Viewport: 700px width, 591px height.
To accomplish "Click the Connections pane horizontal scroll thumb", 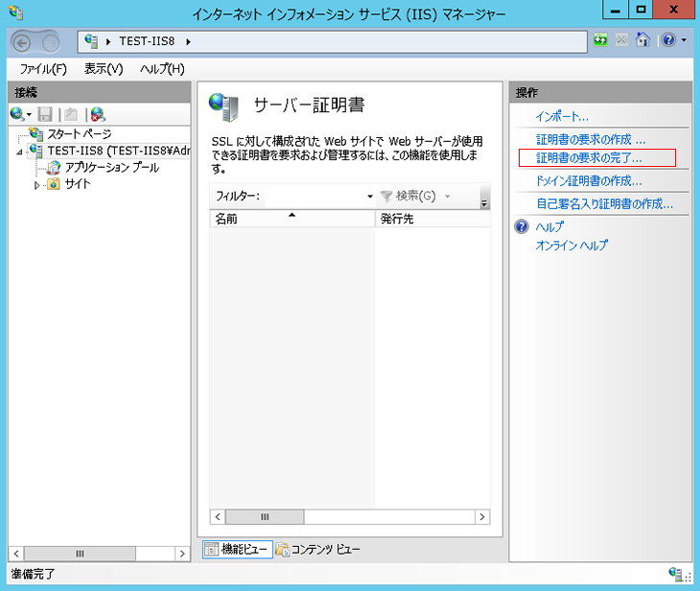I will coord(80,554).
